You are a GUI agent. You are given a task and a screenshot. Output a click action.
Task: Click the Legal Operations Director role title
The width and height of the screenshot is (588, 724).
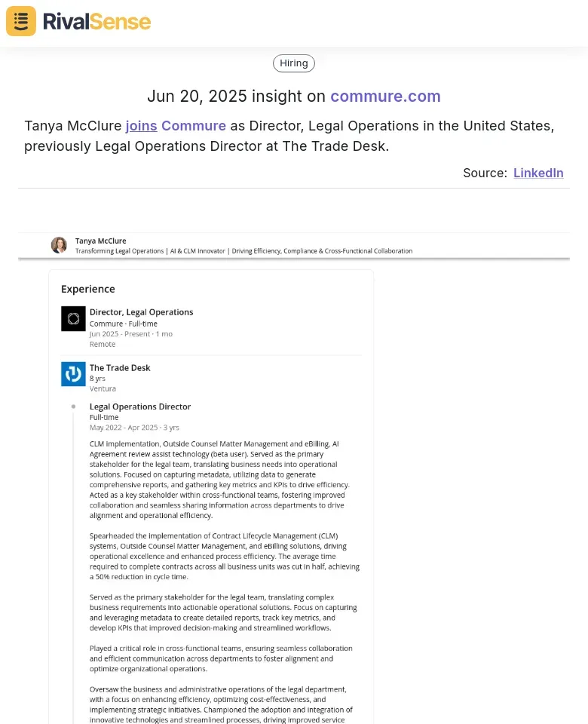(x=140, y=406)
